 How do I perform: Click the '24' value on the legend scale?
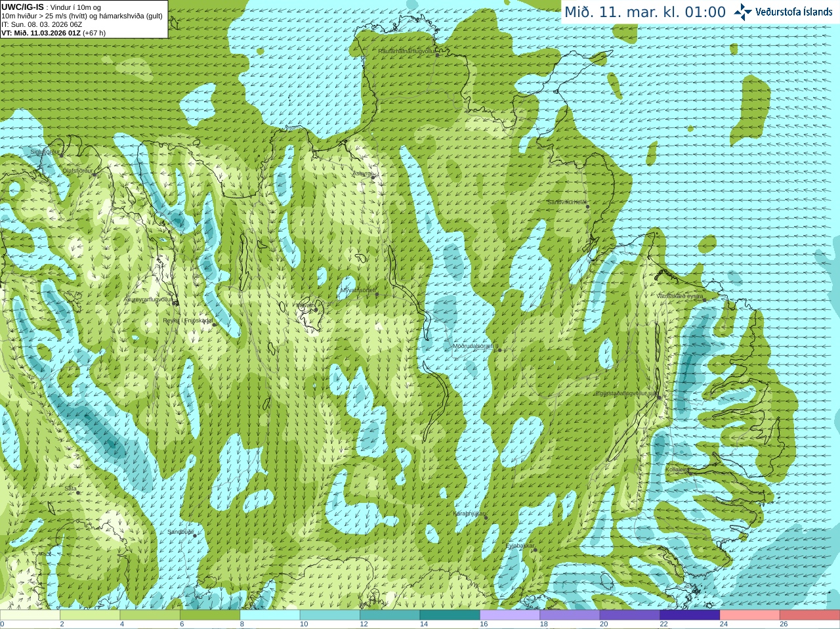[x=724, y=624]
